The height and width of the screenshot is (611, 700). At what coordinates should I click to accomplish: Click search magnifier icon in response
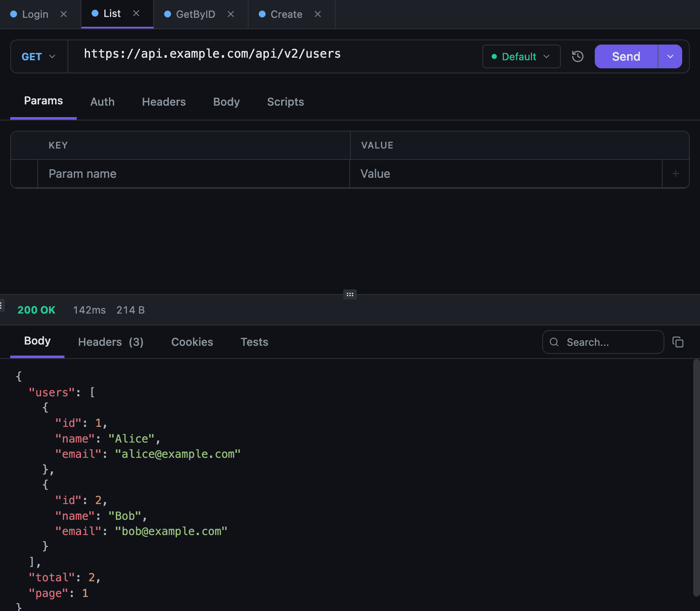point(554,342)
